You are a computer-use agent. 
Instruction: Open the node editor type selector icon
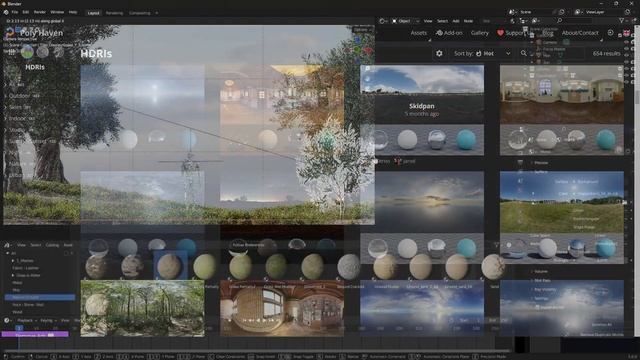click(x=382, y=21)
